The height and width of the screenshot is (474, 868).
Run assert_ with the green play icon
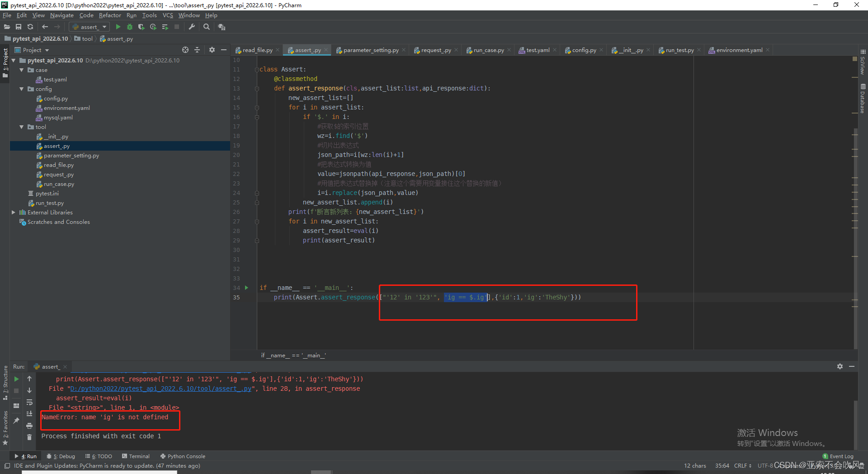118,27
